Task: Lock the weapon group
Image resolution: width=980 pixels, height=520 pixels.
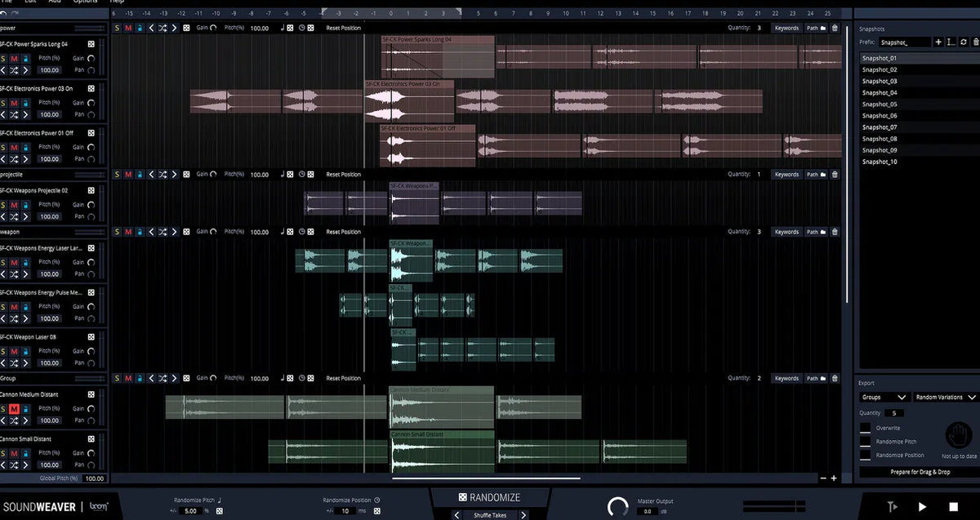Action: (139, 231)
